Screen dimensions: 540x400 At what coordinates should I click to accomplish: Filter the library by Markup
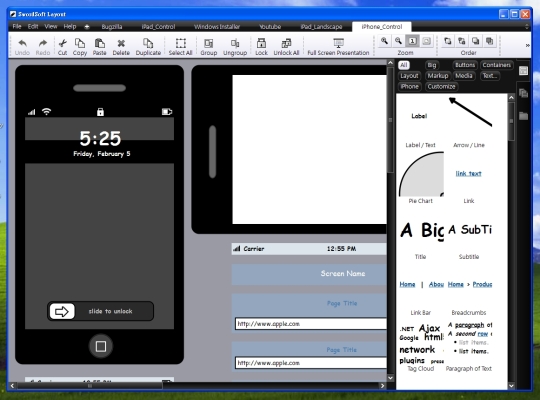pyautogui.click(x=438, y=75)
